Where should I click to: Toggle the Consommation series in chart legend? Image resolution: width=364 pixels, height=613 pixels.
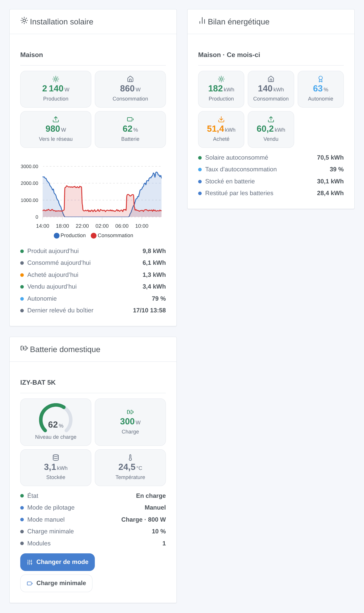[x=112, y=235]
